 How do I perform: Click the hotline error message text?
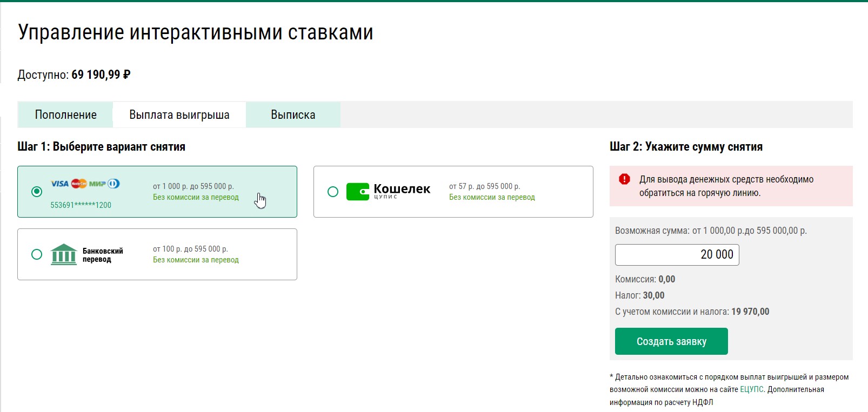726,186
